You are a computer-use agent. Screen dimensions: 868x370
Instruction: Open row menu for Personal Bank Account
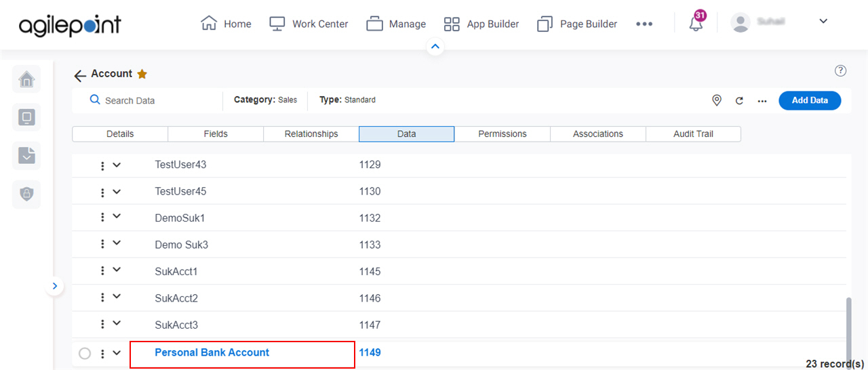pos(102,354)
